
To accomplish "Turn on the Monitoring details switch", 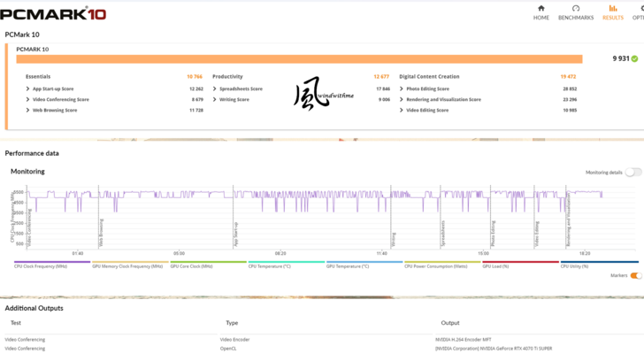I will tap(633, 173).
